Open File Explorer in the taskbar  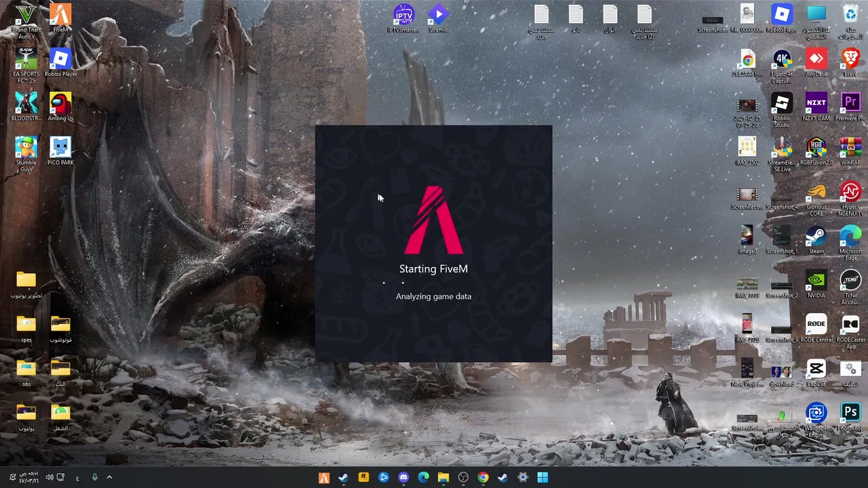click(x=443, y=478)
